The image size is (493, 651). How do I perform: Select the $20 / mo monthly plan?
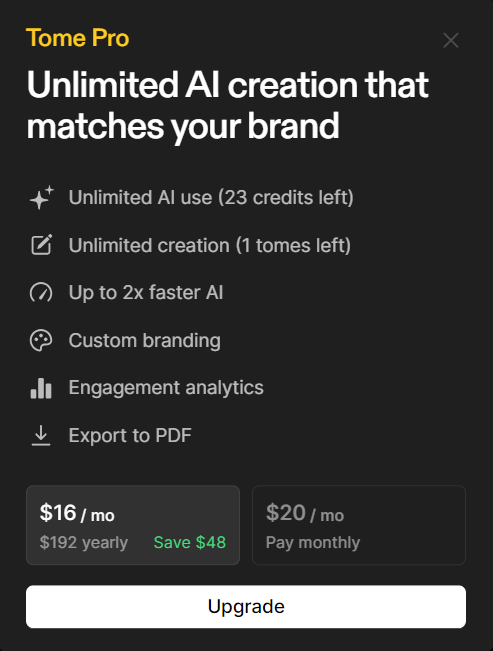coord(359,525)
